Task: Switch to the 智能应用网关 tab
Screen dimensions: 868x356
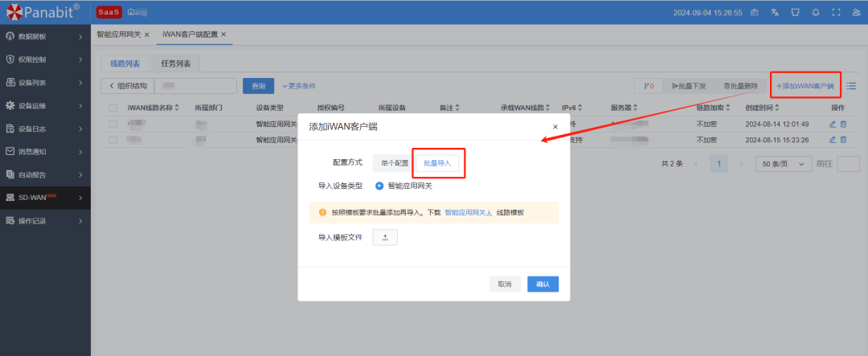Action: pyautogui.click(x=118, y=35)
